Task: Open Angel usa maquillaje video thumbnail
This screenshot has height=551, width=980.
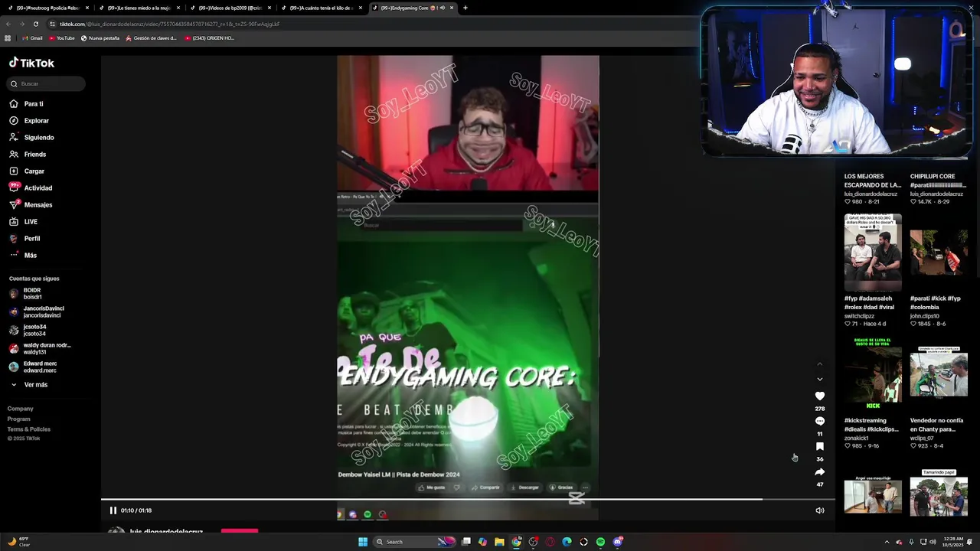Action: coord(873,494)
